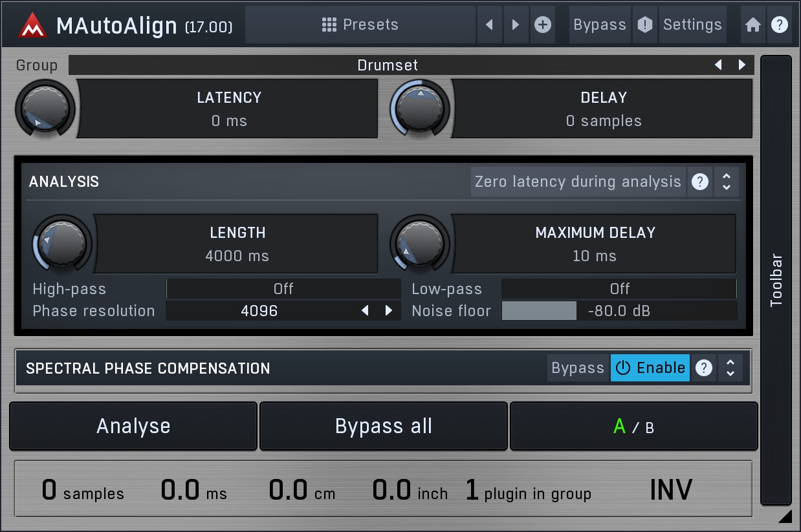Click the Bypass all button
801x532 pixels.
point(383,427)
